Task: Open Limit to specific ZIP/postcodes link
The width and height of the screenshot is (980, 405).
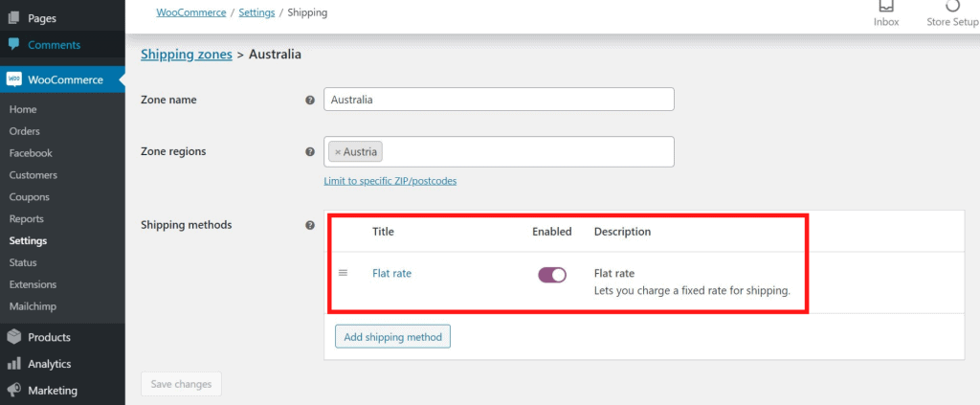Action: tap(390, 181)
